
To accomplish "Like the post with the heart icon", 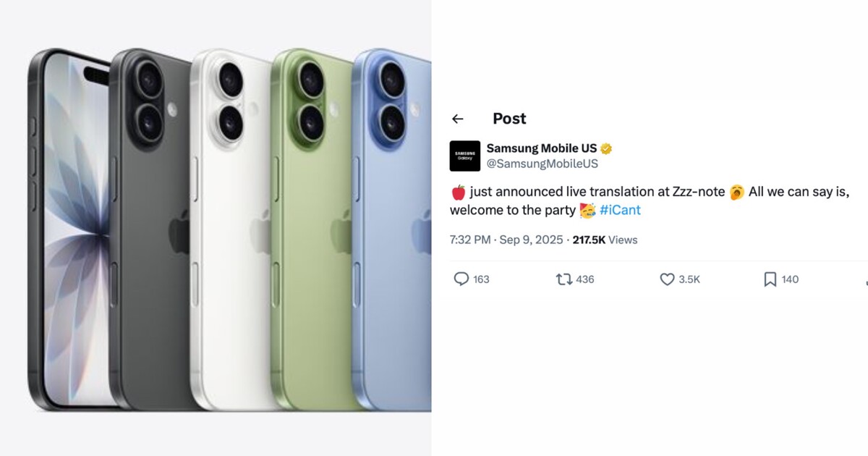I will click(666, 279).
